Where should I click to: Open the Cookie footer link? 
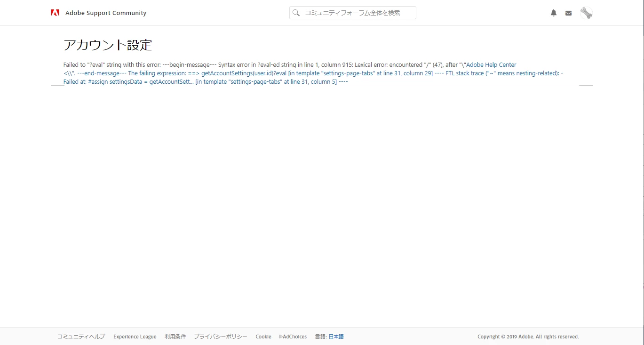point(263,337)
